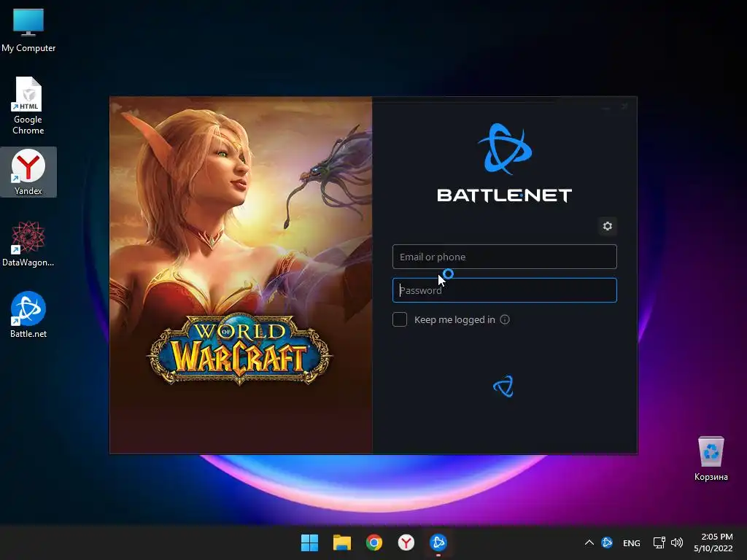
Task: Enable the Keep me logged in checkbox
Action: pyautogui.click(x=400, y=319)
